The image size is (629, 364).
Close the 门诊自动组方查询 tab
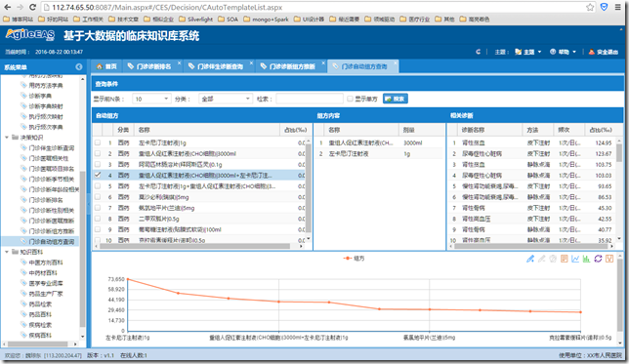point(396,62)
